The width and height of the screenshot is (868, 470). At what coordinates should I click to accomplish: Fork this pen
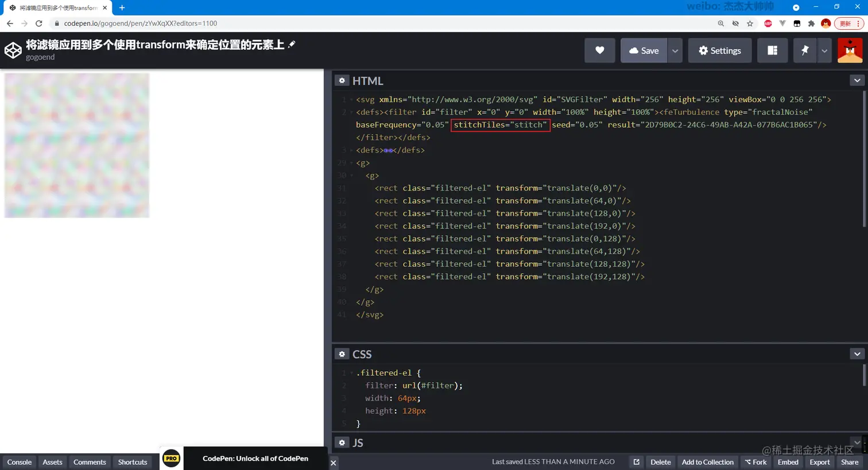(755, 462)
